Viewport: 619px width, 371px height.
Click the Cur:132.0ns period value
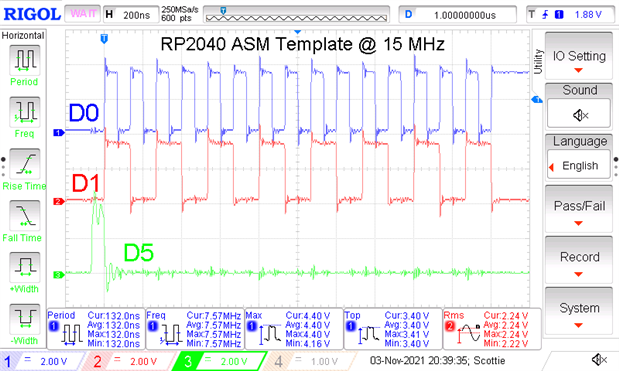114,316
